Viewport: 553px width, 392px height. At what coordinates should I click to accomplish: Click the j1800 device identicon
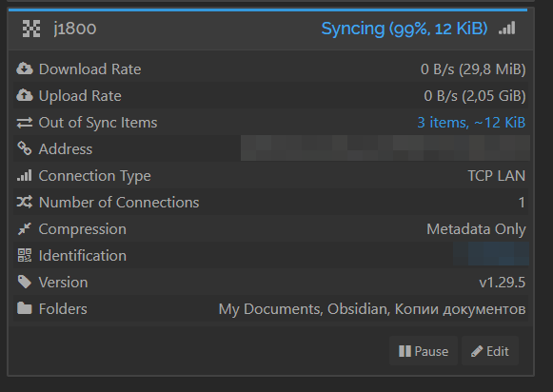click(31, 29)
